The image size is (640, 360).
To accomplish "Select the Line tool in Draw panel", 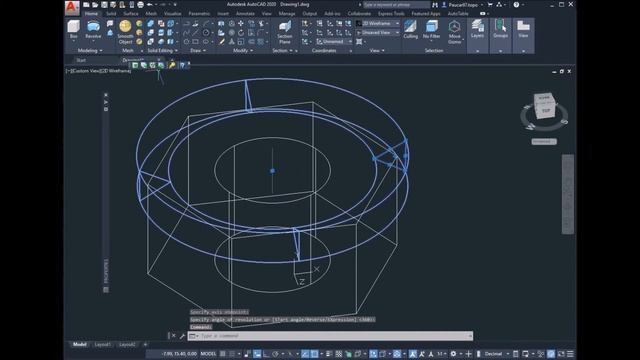I will [195, 33].
